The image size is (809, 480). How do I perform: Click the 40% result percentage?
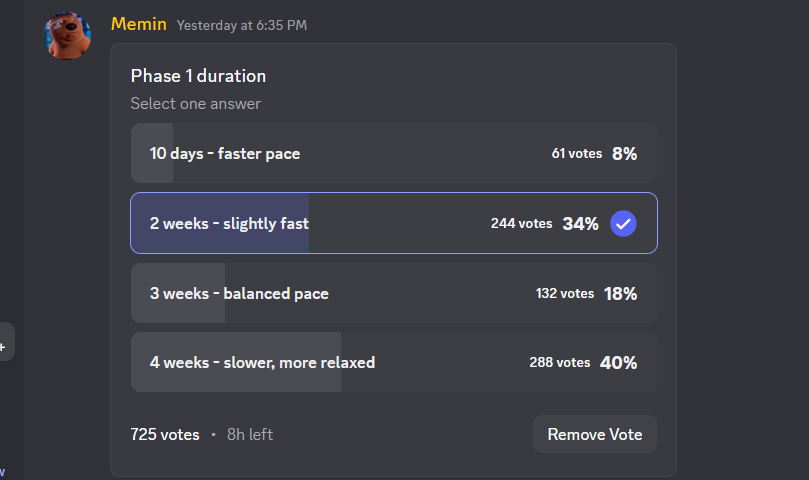pyautogui.click(x=618, y=363)
